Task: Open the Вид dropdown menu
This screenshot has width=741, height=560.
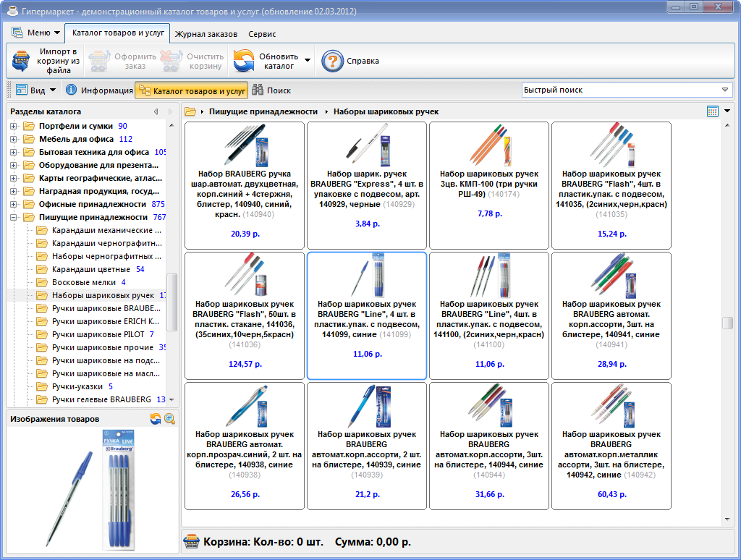Action: [x=36, y=90]
